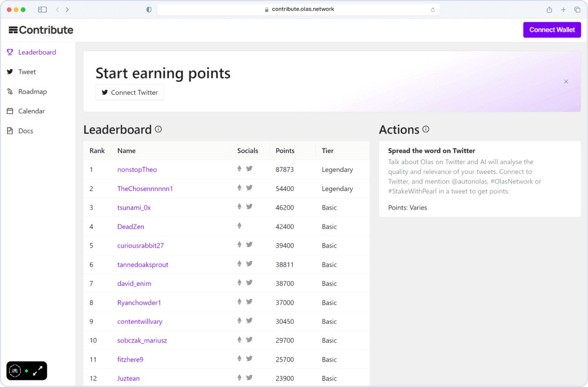Viewport: 588px width, 387px height.
Task: Open TheChosennnnnn1's profile link
Action: coord(145,189)
